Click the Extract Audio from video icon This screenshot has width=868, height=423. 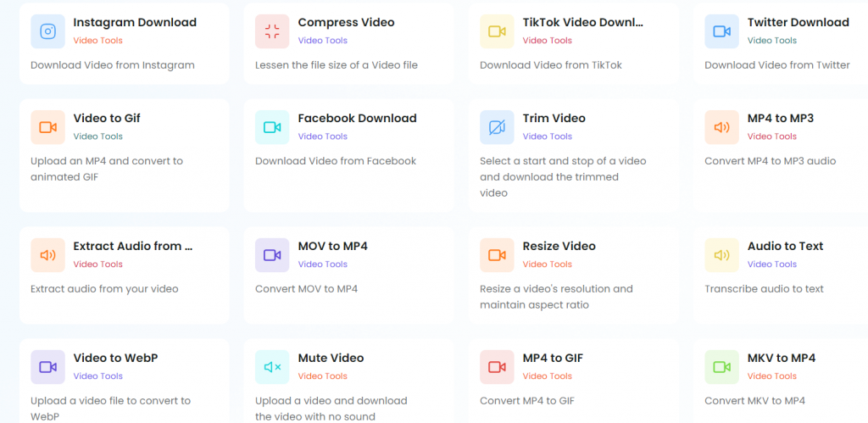coord(47,255)
